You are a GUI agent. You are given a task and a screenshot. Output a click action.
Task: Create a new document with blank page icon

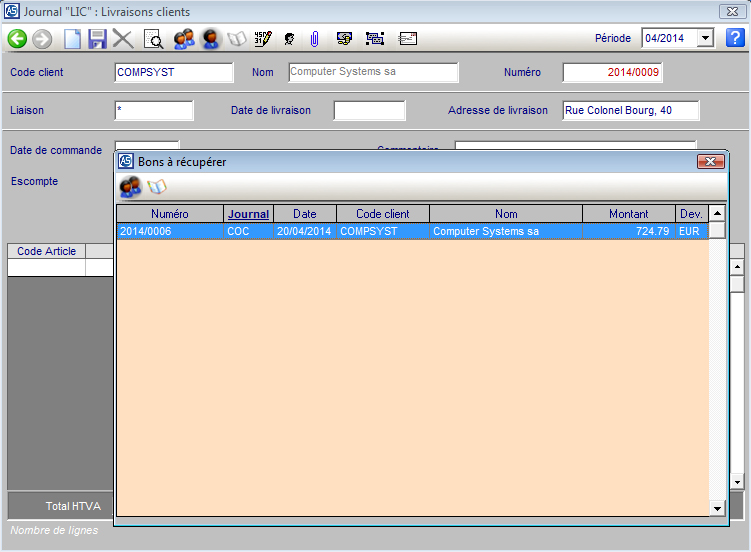click(x=72, y=39)
